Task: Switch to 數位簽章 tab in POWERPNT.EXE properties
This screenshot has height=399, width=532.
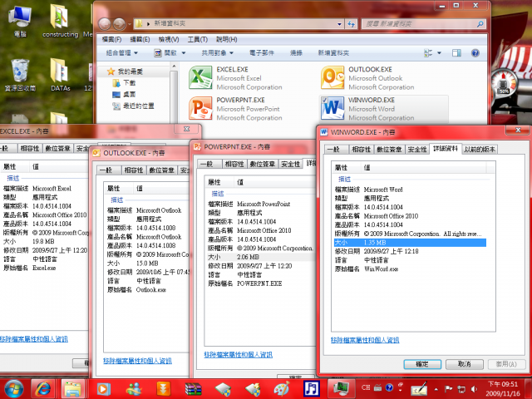Action: pyautogui.click(x=263, y=164)
